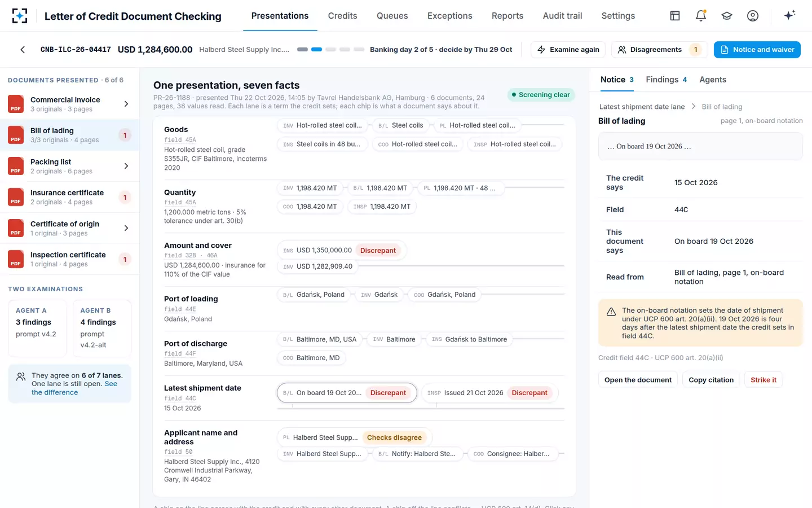The height and width of the screenshot is (508, 812).
Task: Switch to the Credits tab
Action: [342, 16]
